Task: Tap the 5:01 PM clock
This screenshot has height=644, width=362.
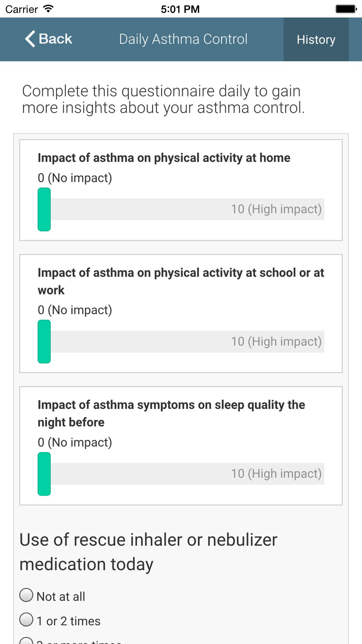Action: (x=180, y=9)
